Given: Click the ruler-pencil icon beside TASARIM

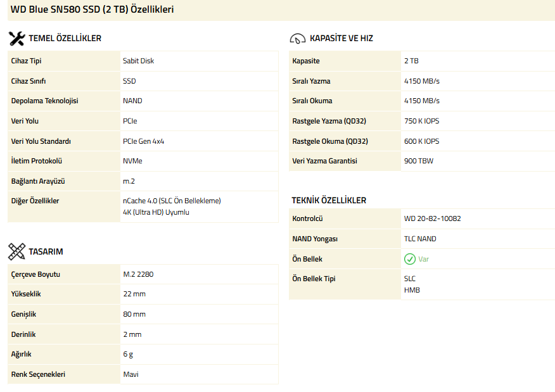Looking at the screenshot, I should pyautogui.click(x=16, y=251).
